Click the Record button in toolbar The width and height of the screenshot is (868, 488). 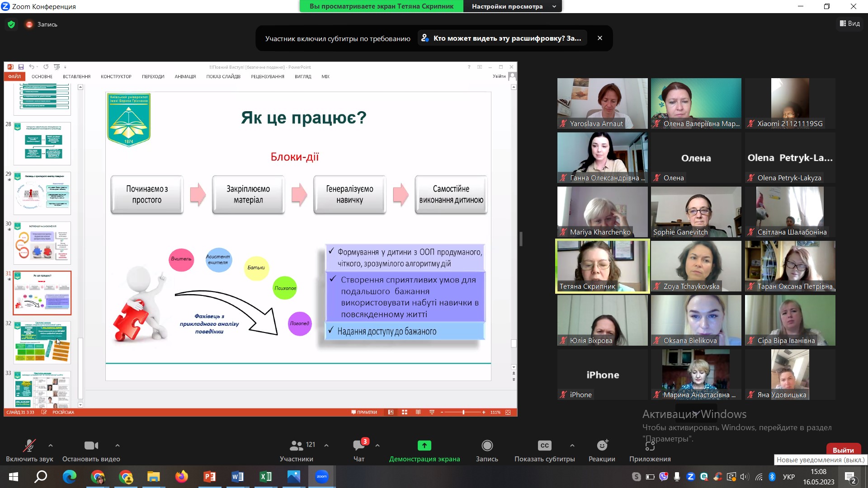coord(487,446)
